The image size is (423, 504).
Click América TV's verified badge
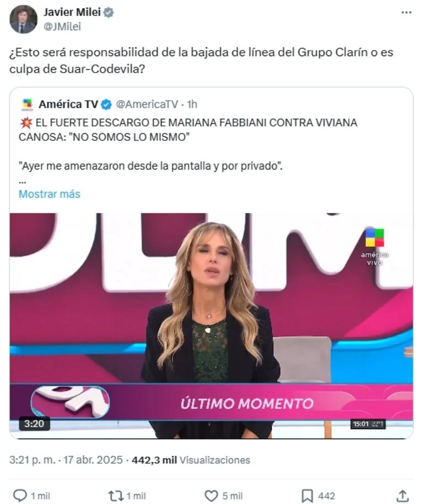pos(106,105)
